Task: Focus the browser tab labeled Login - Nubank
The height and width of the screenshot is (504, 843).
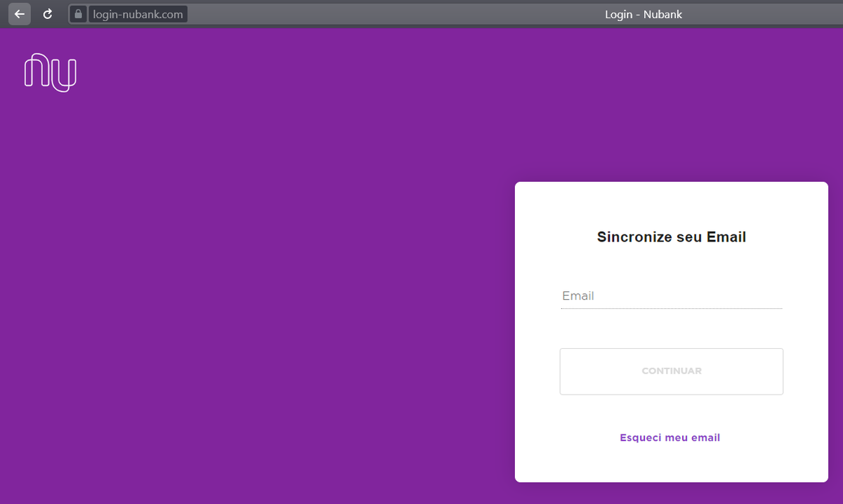Action: coord(643,14)
